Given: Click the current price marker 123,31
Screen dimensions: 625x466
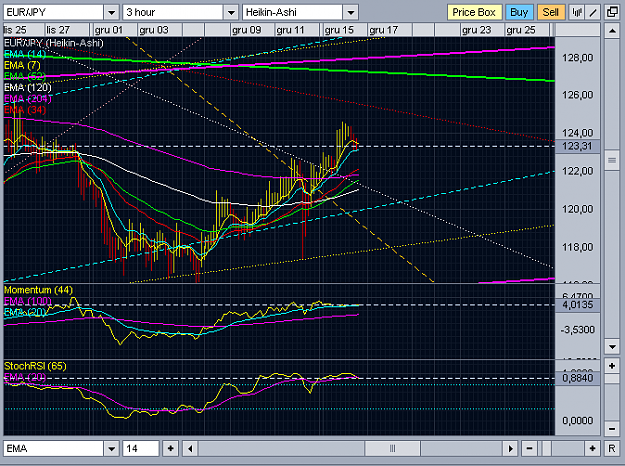Looking at the screenshot, I should tap(578, 146).
